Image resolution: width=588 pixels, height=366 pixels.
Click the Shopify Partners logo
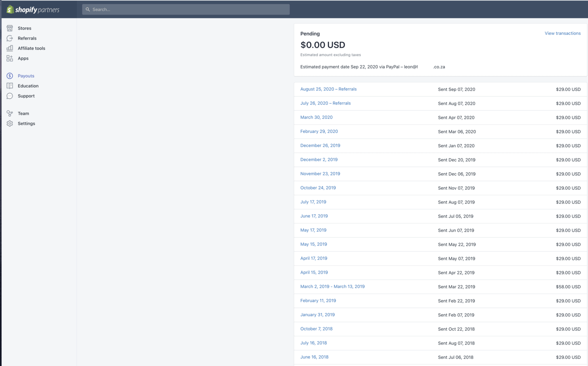(34, 9)
